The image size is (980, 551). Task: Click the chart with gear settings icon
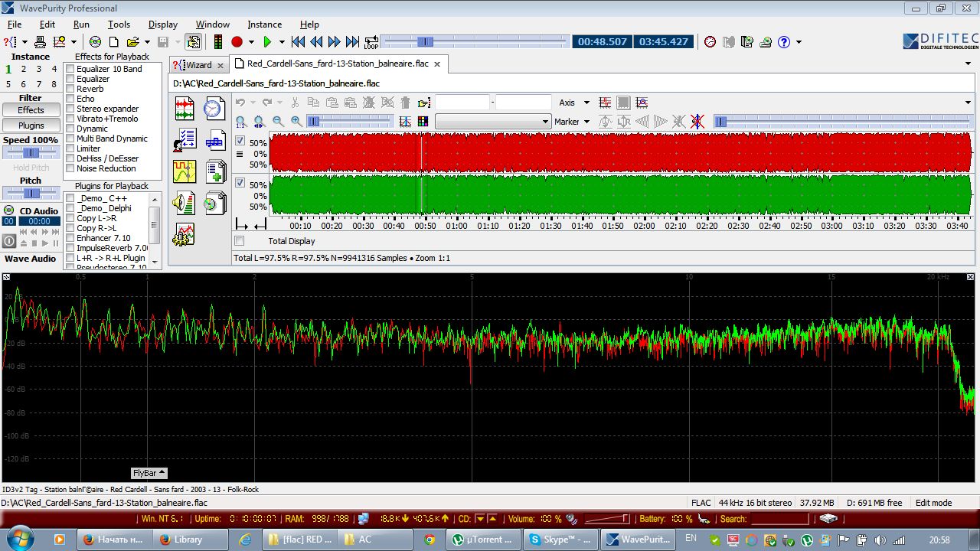click(185, 234)
